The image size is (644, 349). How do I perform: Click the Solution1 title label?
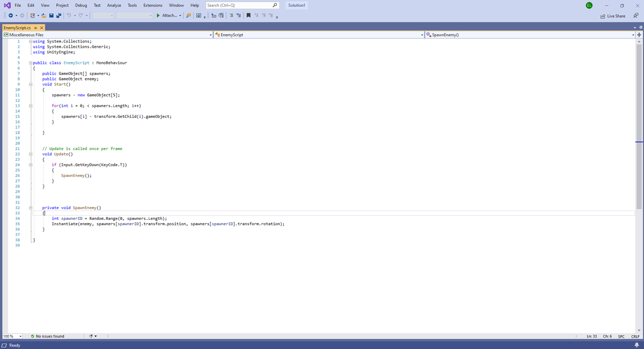(297, 5)
